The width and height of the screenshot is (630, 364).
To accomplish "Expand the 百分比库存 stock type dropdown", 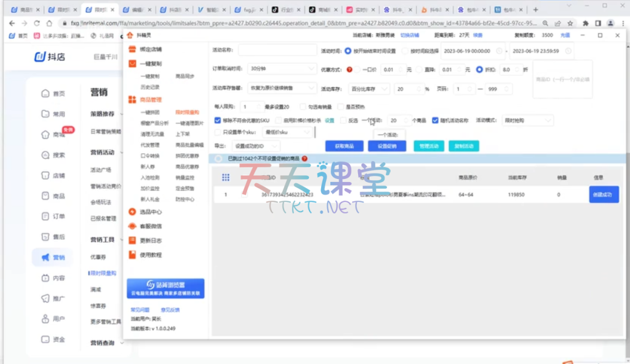I will pyautogui.click(x=369, y=89).
